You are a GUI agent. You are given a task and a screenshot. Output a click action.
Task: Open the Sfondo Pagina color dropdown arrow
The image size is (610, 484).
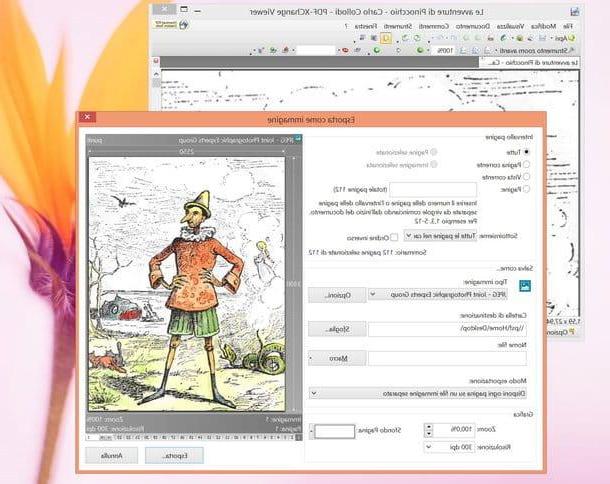[311, 431]
